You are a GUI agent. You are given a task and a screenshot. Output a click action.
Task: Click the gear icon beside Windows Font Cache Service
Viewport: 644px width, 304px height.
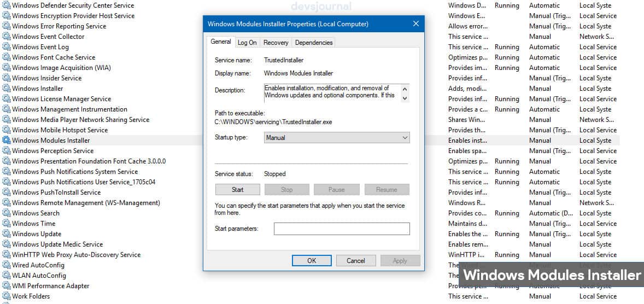tap(6, 57)
